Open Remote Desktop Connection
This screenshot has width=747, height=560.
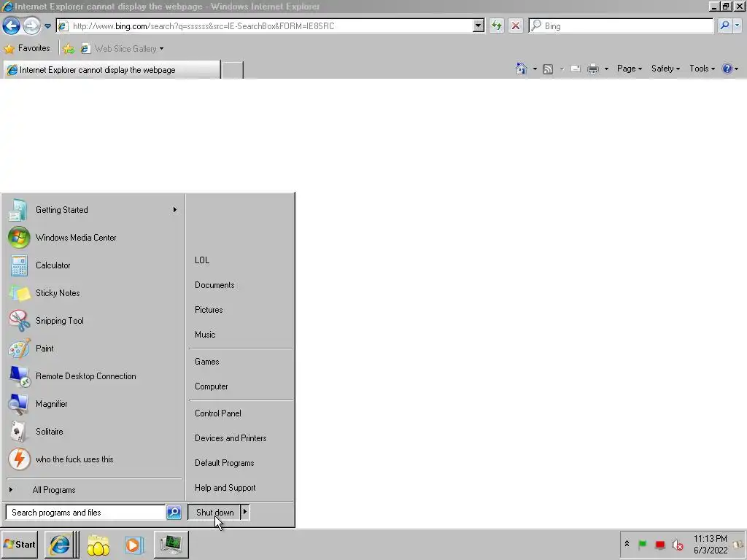[94, 376]
